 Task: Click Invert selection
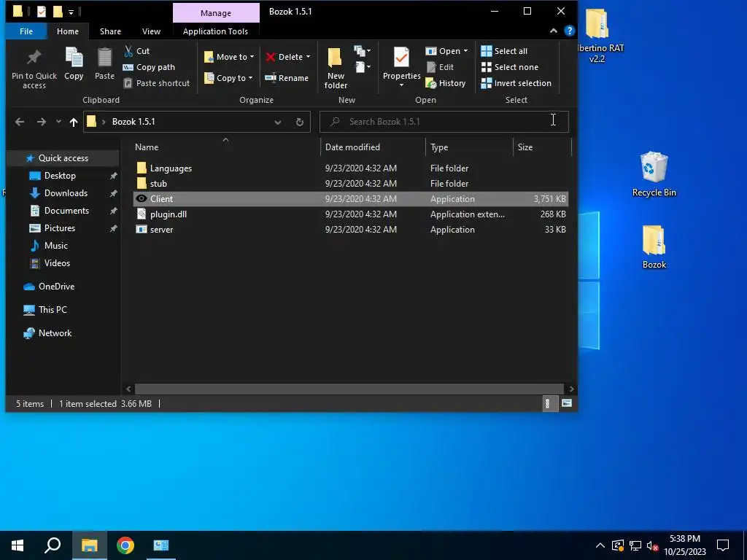[516, 83]
